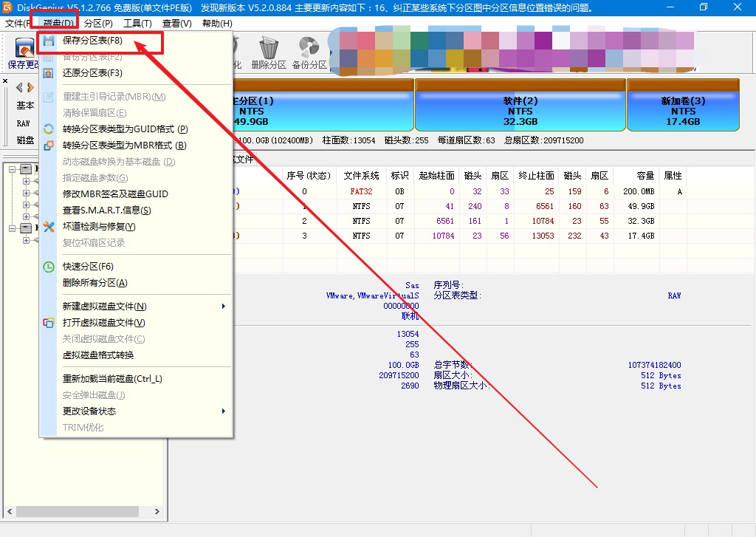Select the 新加卷(3) NTFS 17.4GB partition bar

(683, 105)
